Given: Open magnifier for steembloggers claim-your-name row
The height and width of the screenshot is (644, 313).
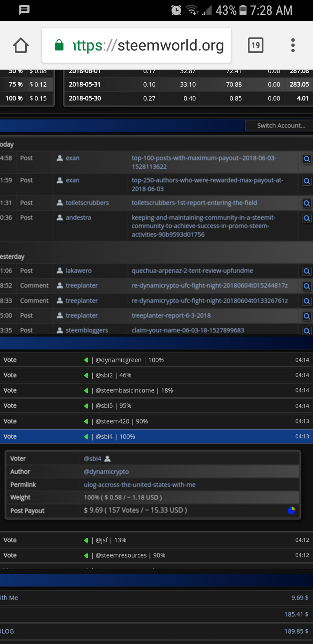Looking at the screenshot, I should click(307, 331).
